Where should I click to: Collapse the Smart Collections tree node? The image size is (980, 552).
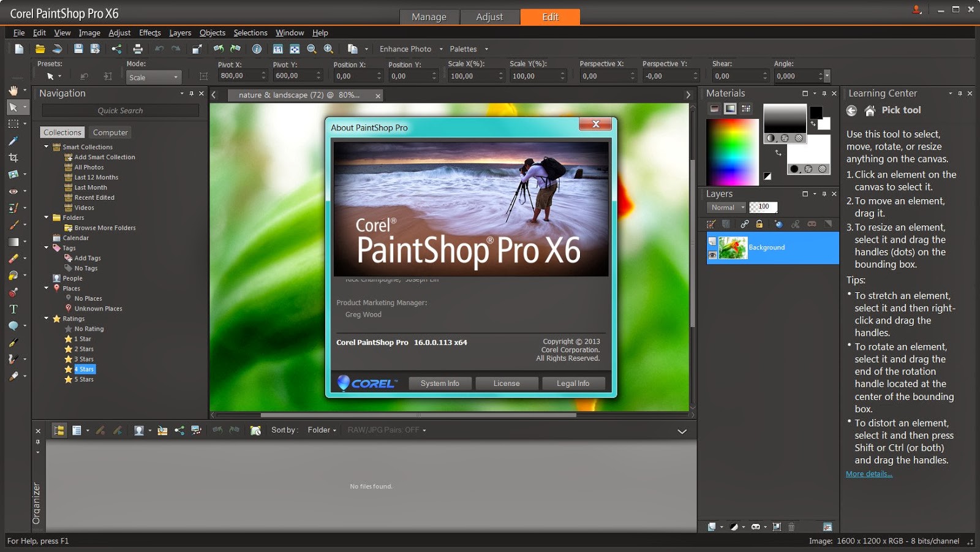click(47, 146)
